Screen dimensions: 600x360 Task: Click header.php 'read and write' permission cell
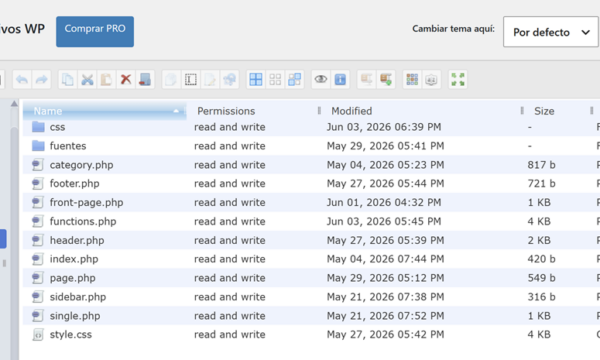tap(230, 240)
